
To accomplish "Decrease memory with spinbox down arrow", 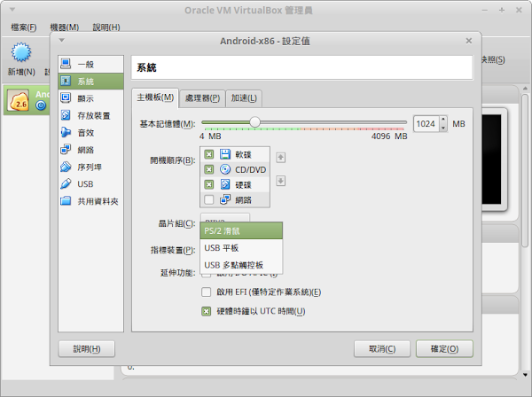I will pyautogui.click(x=443, y=128).
